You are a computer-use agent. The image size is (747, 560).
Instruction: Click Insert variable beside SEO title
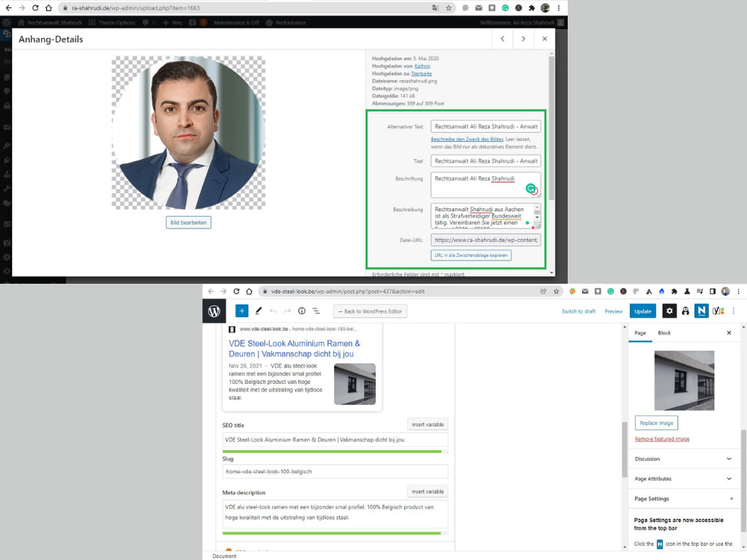(427, 424)
